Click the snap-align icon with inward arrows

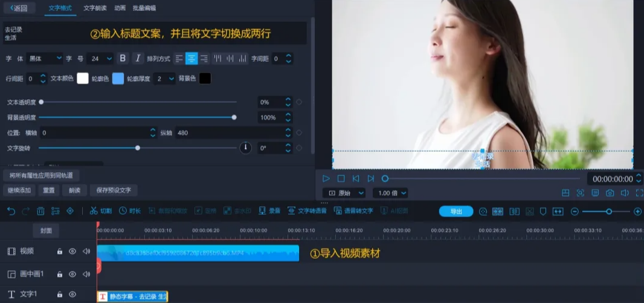coord(498,211)
